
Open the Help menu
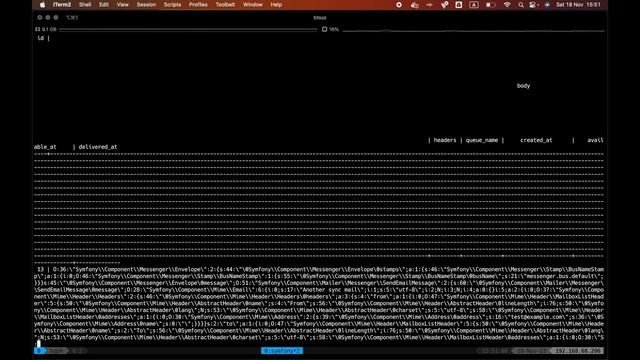[x=276, y=5]
